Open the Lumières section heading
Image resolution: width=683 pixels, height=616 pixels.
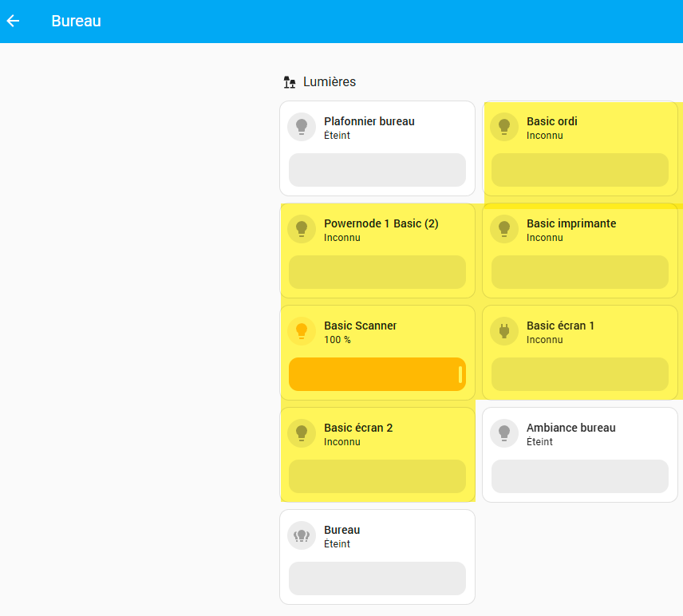point(329,81)
